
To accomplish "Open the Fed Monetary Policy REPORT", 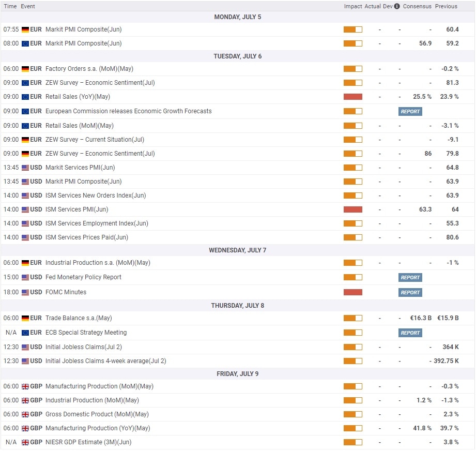I will point(410,277).
